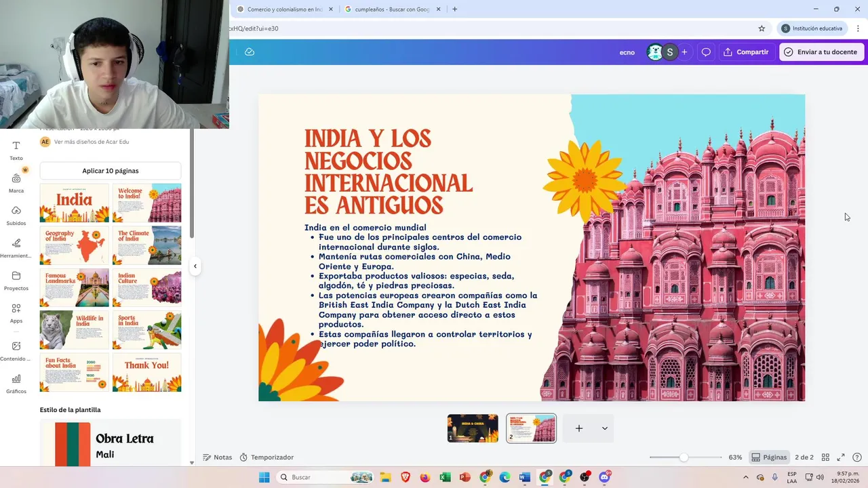Image resolution: width=868 pixels, height=488 pixels.
Task: Select page 1 thumbnail India & China
Action: click(473, 428)
